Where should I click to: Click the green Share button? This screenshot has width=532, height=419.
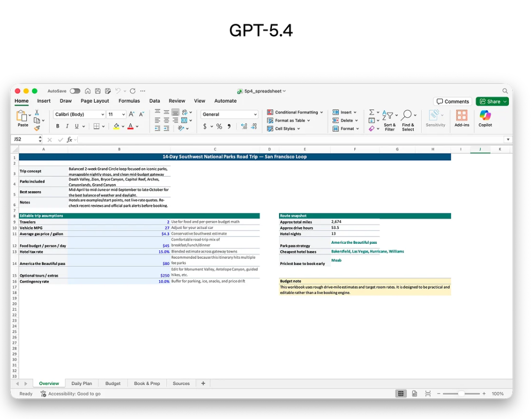click(492, 102)
